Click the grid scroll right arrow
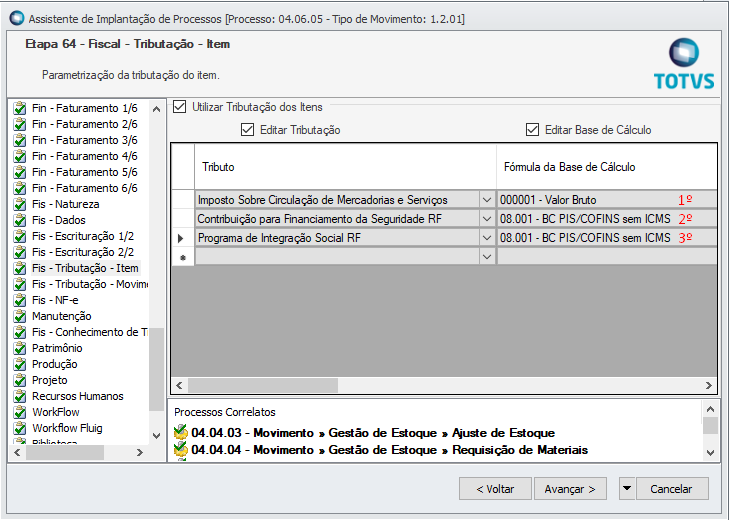 [x=709, y=385]
